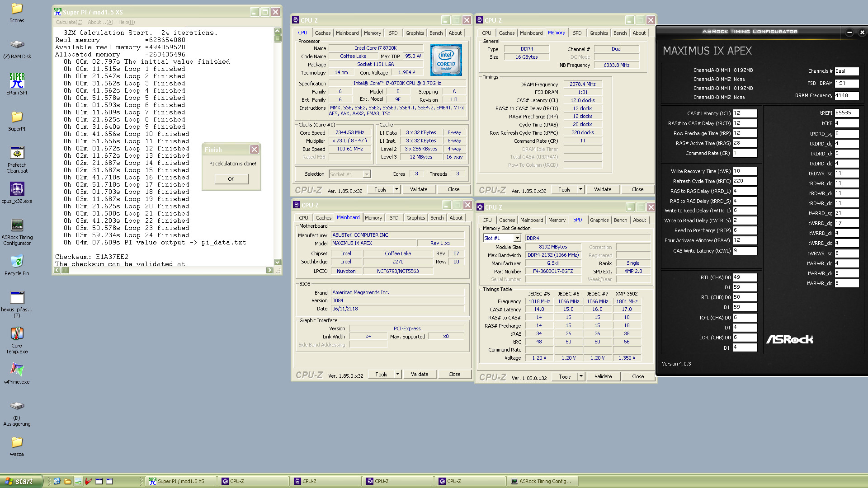This screenshot has height=488, width=868.
Task: Open the Socket #1 selection dropdown in CPU-Z
Action: point(349,174)
